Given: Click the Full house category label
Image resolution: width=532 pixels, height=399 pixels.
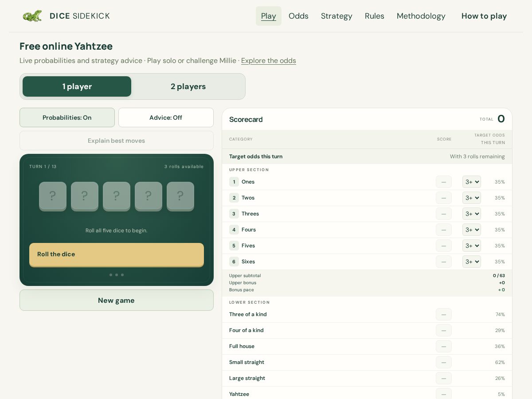Looking at the screenshot, I should point(242,346).
